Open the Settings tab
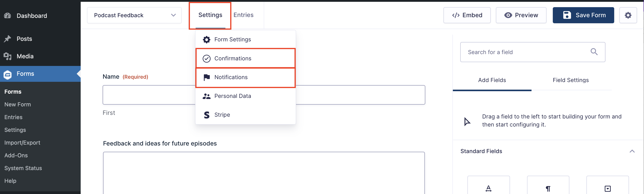644x194 pixels. tap(210, 15)
